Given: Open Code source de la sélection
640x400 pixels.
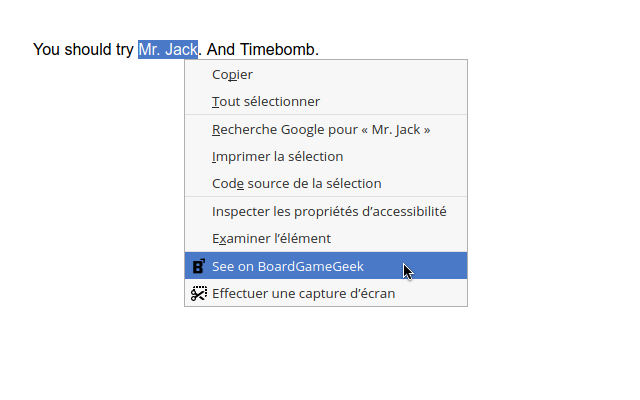Looking at the screenshot, I should [x=296, y=183].
